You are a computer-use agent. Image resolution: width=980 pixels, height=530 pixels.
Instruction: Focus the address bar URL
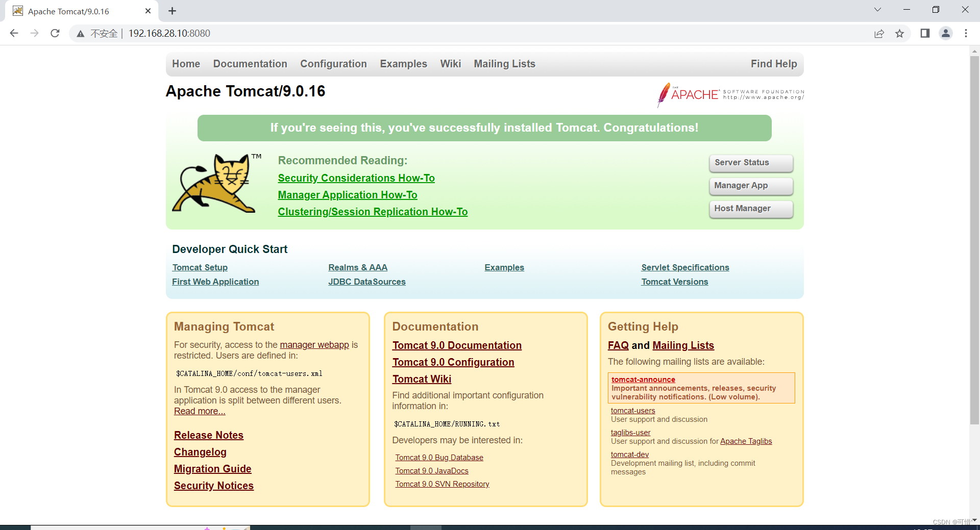[169, 33]
